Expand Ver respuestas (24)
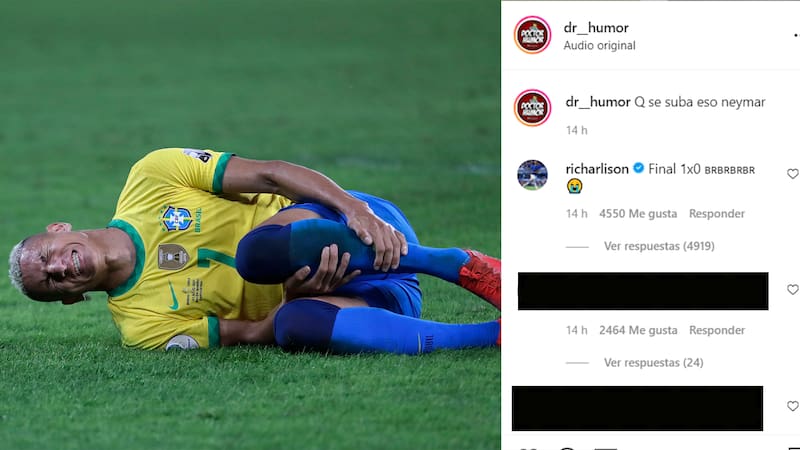 click(x=653, y=362)
